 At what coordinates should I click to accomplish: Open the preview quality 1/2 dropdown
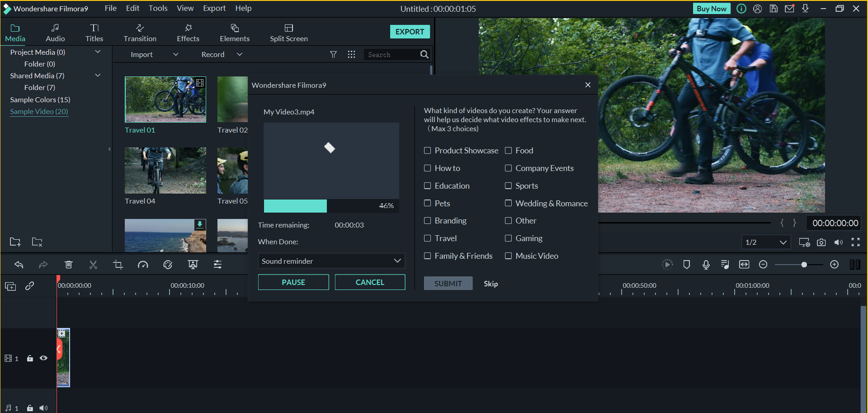point(766,242)
